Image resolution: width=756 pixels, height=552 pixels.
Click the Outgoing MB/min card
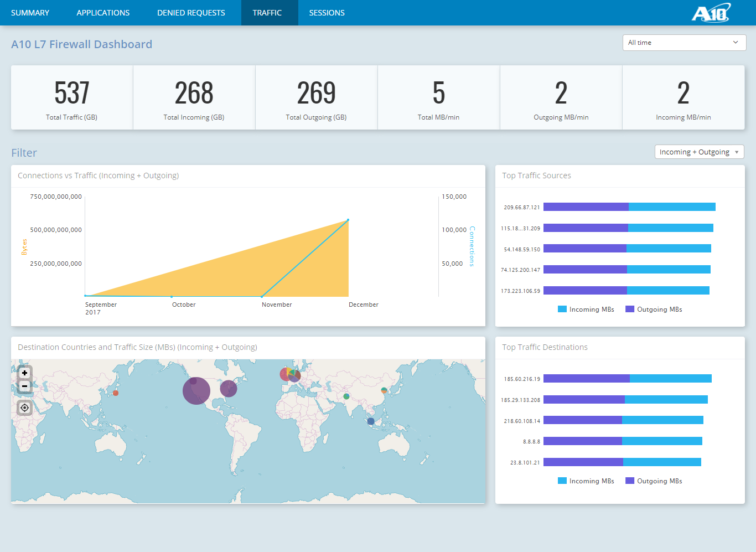coord(561,97)
